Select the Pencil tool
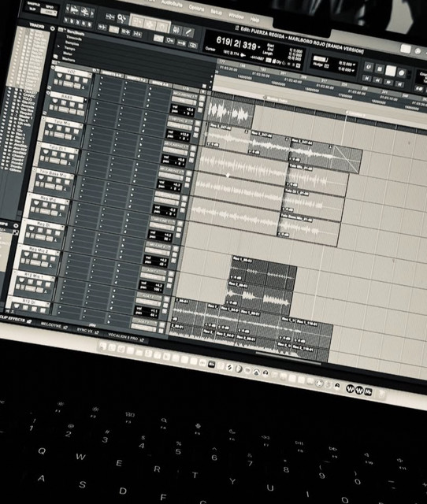Image resolution: width=427 pixels, height=504 pixels. pos(188,32)
